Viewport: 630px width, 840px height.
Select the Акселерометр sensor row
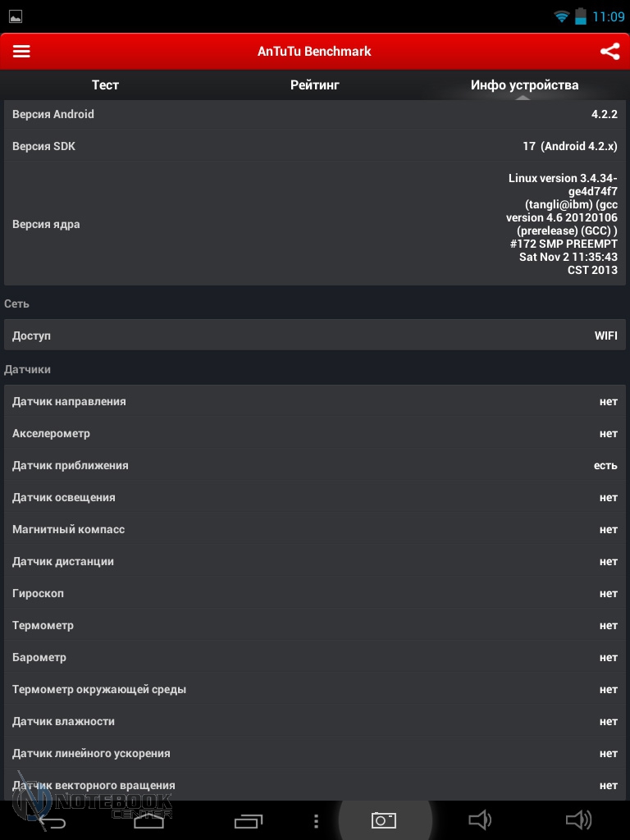pyautogui.click(x=315, y=433)
